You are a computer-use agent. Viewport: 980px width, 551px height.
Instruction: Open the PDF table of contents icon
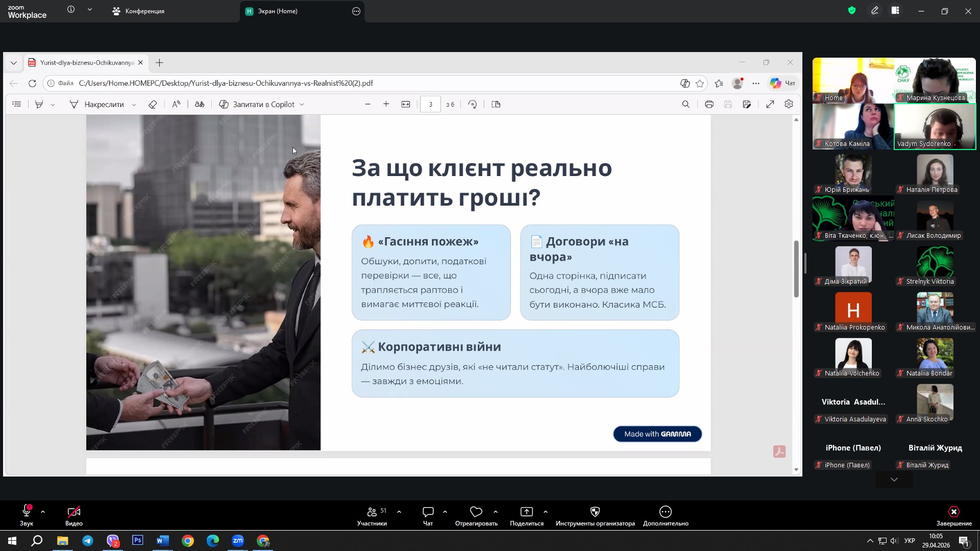point(17,104)
